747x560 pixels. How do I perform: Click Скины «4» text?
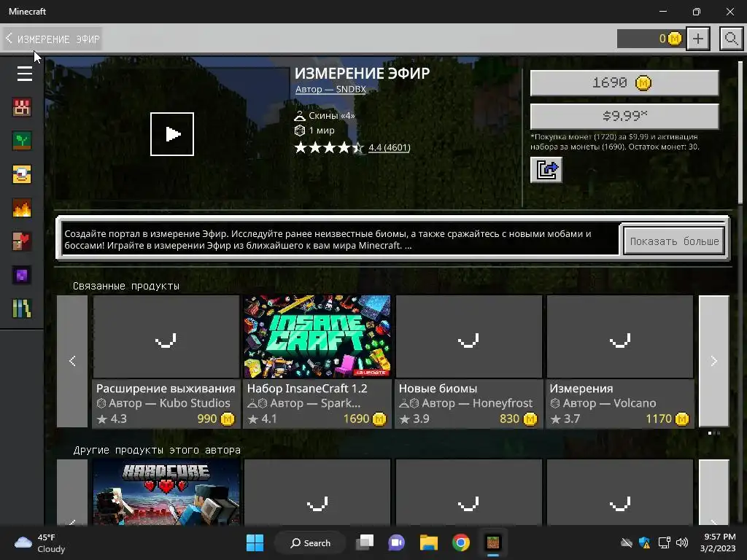coord(332,116)
